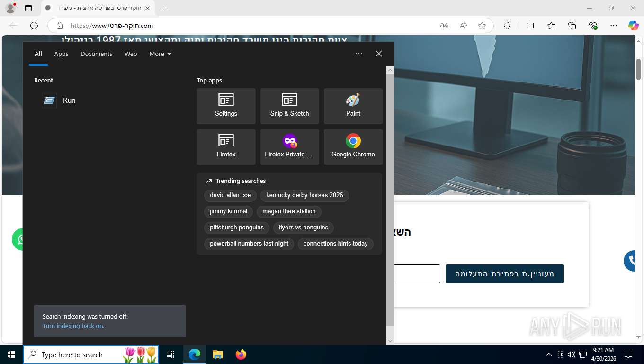Open network status in system tray
This screenshot has width=644, height=364.
click(x=583, y=355)
